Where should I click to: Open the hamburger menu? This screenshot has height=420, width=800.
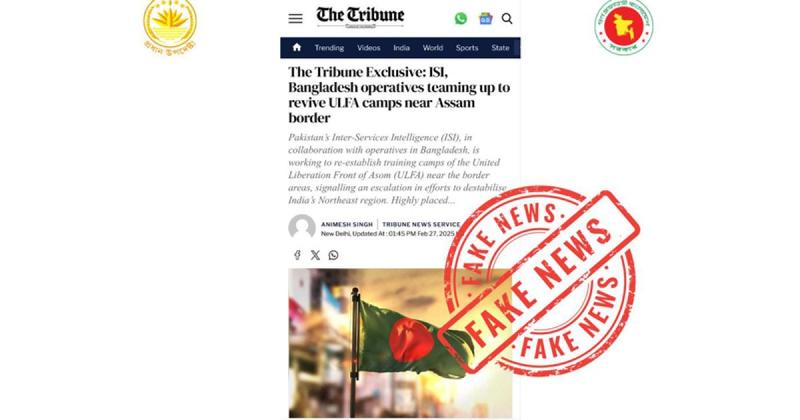click(295, 19)
